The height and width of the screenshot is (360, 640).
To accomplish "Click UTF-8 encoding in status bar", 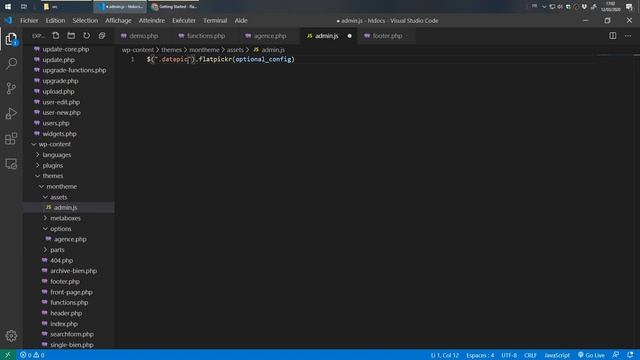I will point(509,355).
